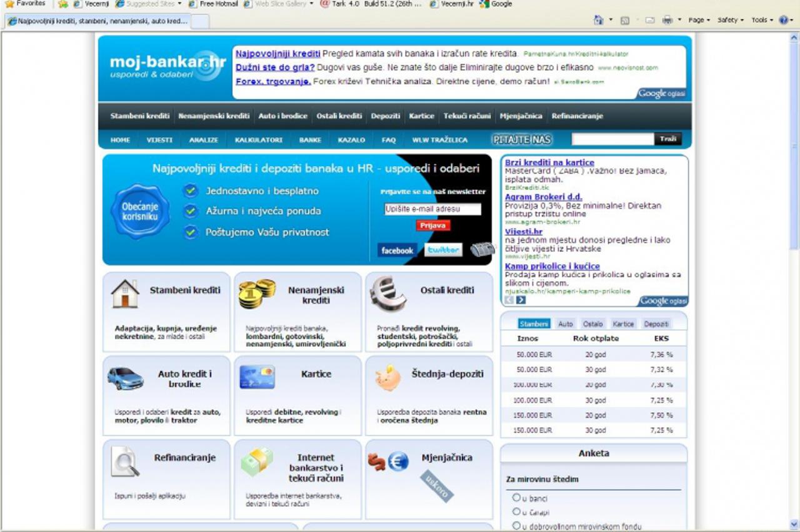Open the 'Agram Brokeri d.d.' ad link

coord(543,197)
